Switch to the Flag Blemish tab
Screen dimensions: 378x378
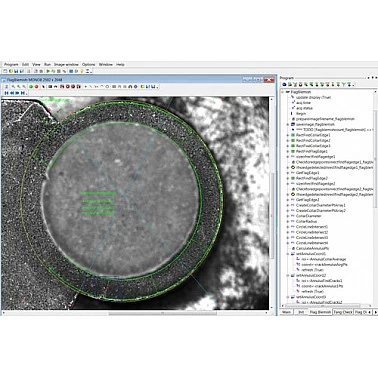click(x=320, y=312)
